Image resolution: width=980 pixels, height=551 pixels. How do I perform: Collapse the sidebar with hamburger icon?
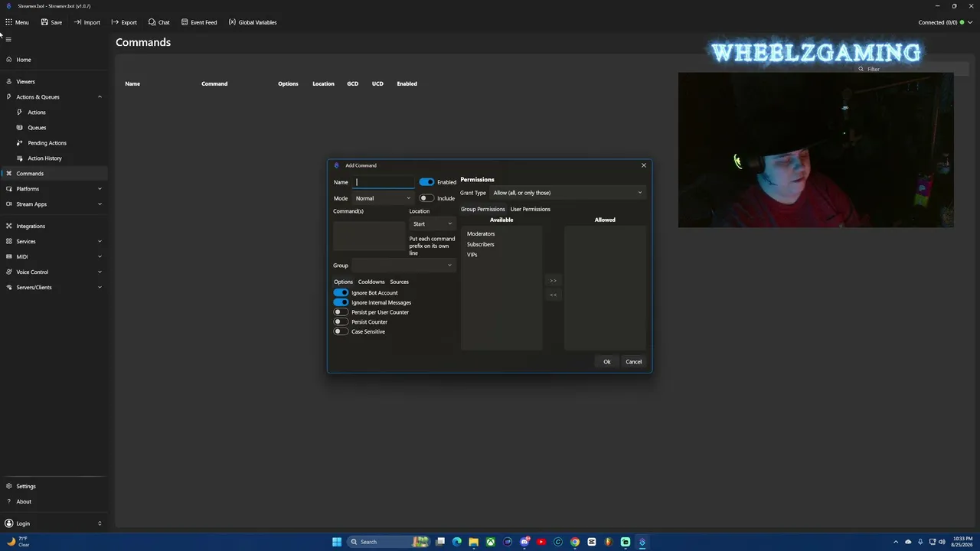(8, 39)
